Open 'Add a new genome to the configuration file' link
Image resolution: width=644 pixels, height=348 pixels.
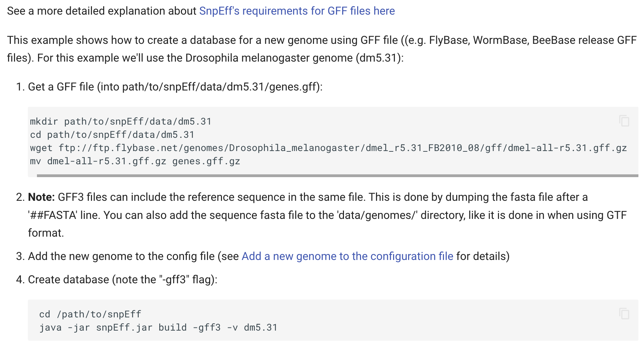click(347, 256)
